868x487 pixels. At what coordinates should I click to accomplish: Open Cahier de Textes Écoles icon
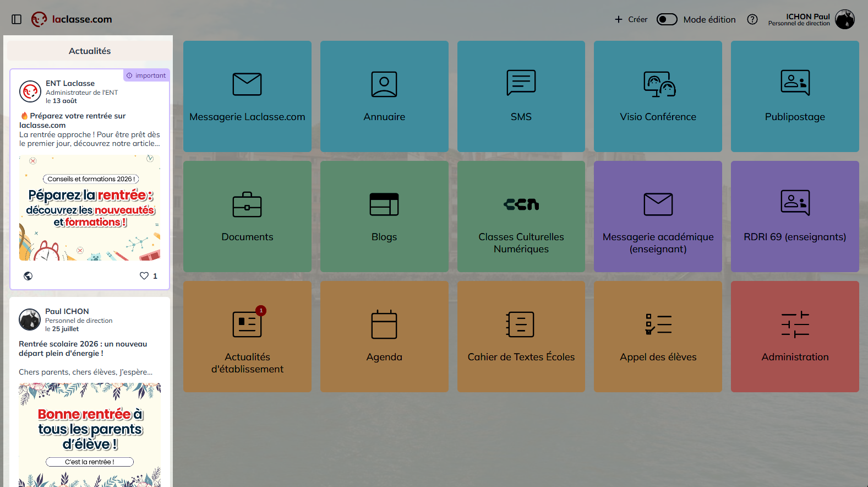point(520,324)
